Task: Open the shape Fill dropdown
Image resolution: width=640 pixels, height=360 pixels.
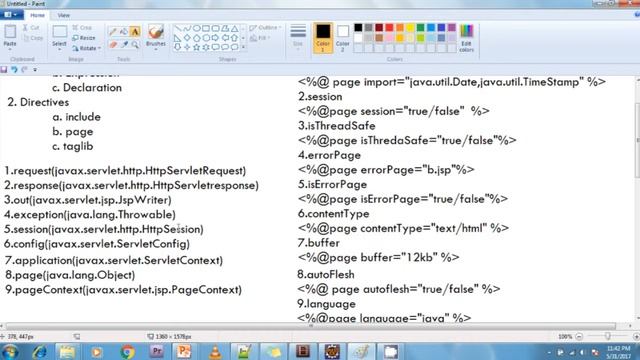Action: [260, 38]
